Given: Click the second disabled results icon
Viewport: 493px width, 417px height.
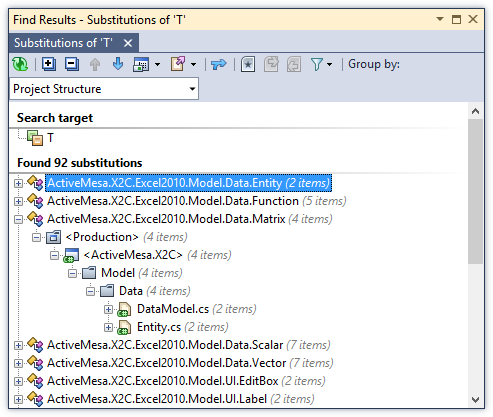Looking at the screenshot, I should [x=294, y=64].
